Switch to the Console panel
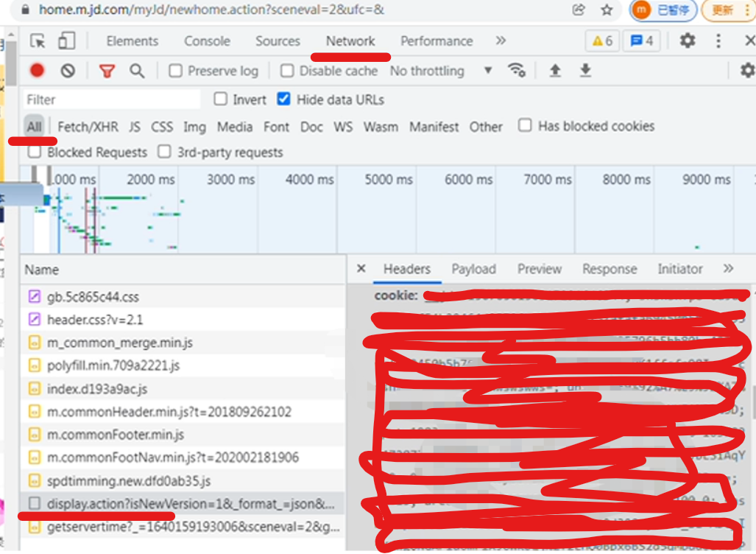The height and width of the screenshot is (554, 756). 207,41
